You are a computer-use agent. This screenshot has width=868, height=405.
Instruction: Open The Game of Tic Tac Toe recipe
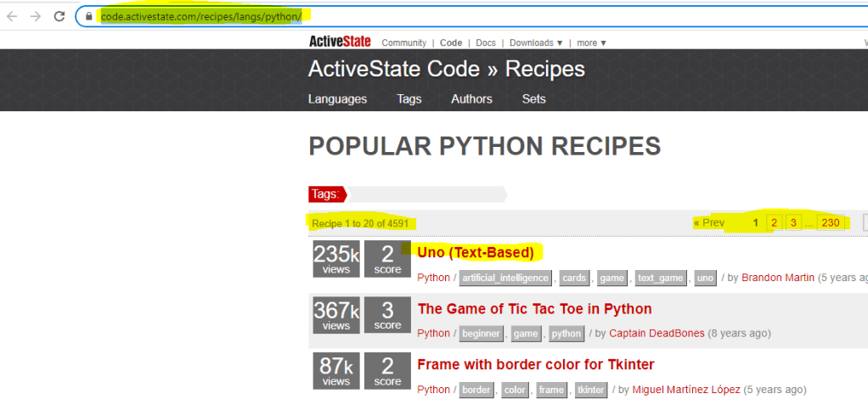tap(534, 309)
